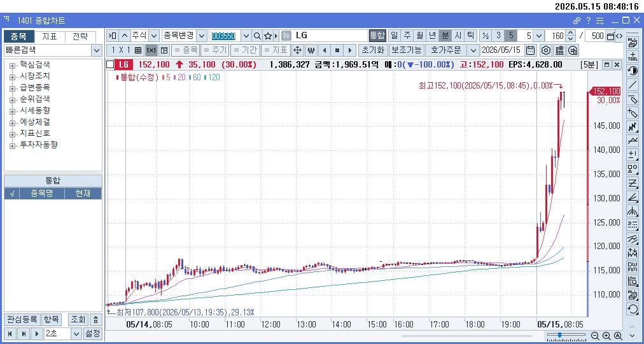Click the eraser tool with plus sign
Viewport: 644px width, 344px height.
point(633,113)
